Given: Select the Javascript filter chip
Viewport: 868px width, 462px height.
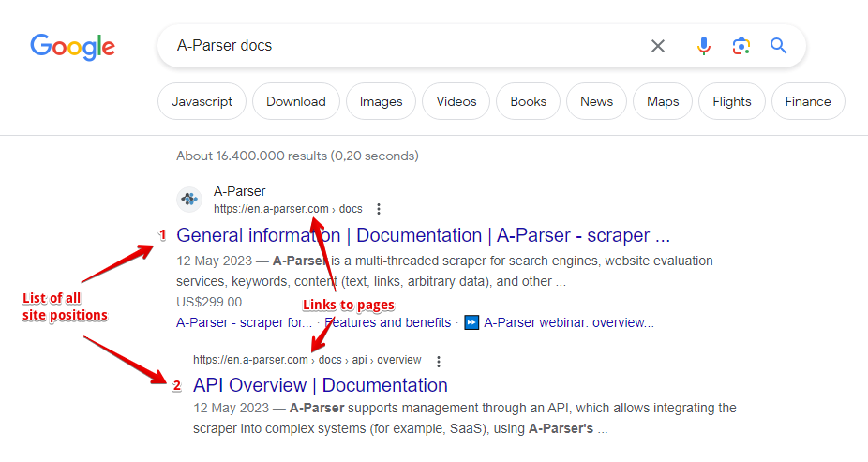Looking at the screenshot, I should point(202,102).
